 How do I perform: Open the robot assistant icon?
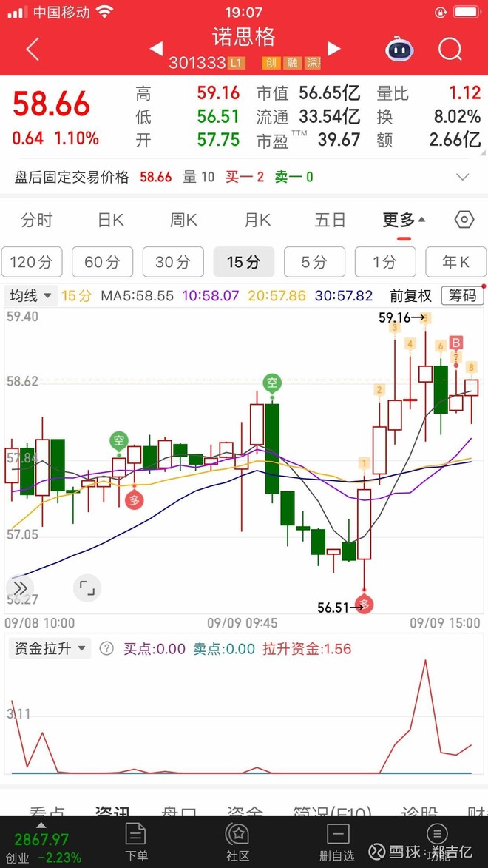coord(399,50)
